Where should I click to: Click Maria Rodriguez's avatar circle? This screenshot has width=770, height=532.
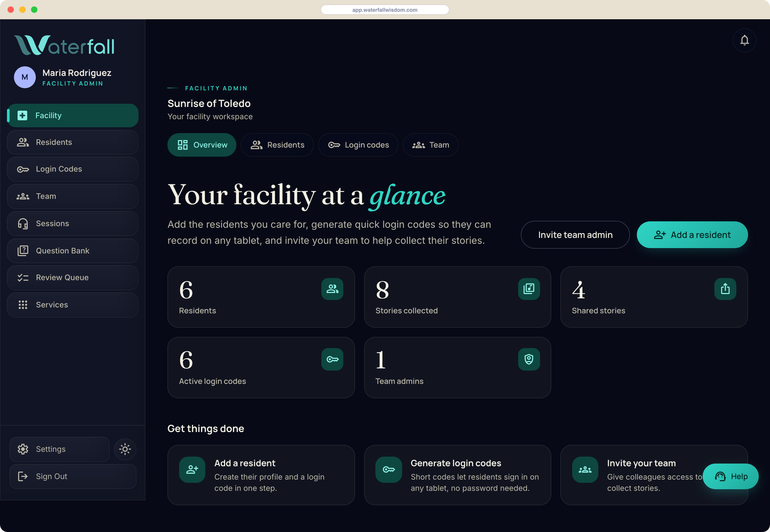[x=25, y=77]
